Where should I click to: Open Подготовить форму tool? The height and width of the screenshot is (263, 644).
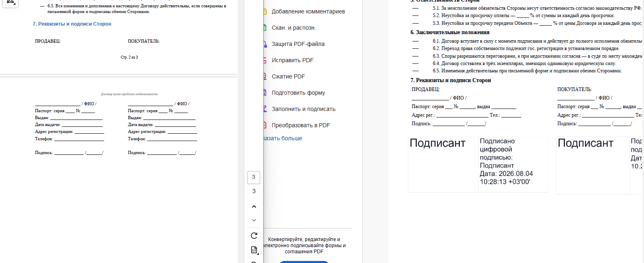298,93
